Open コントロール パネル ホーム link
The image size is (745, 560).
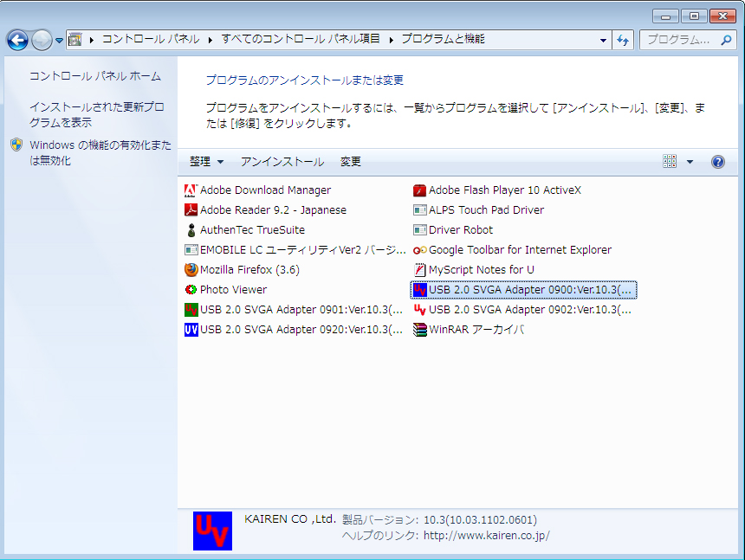pos(95,76)
